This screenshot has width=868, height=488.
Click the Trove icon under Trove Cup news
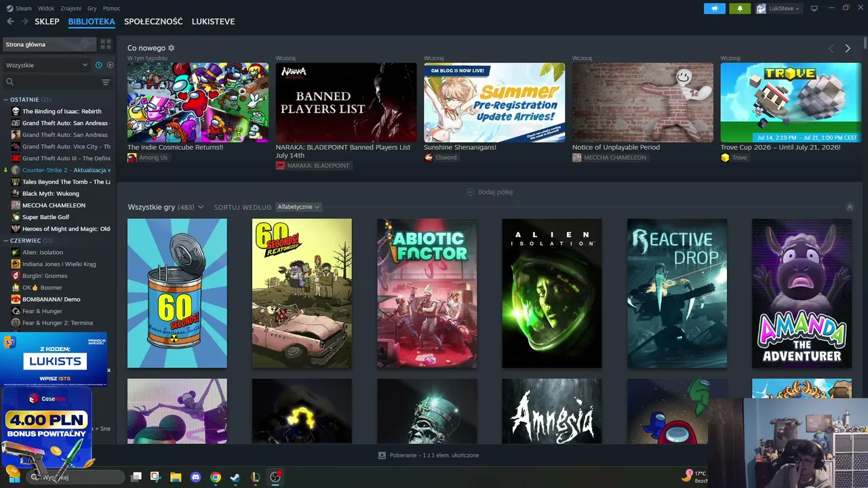[725, 157]
